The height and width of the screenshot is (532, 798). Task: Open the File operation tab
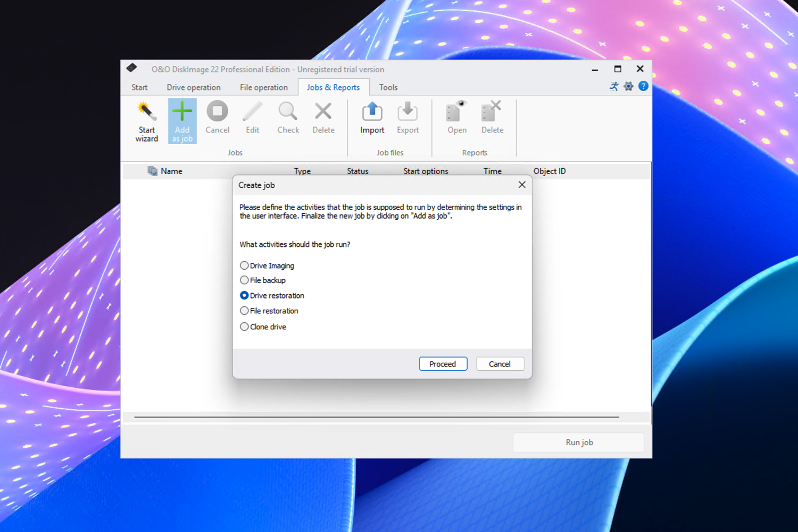tap(264, 87)
